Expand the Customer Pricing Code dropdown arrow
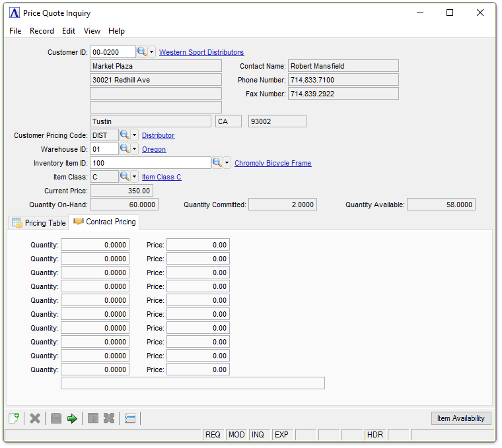 pos(134,135)
